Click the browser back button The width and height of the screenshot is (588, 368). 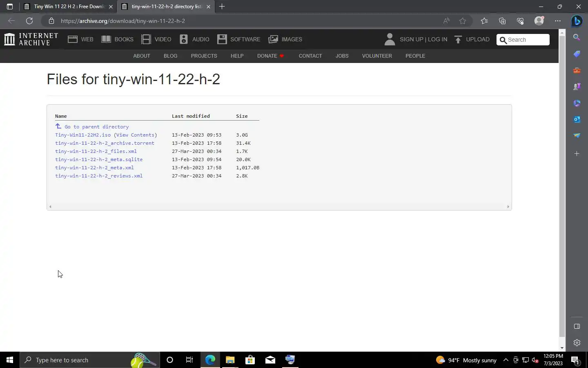[11, 21]
